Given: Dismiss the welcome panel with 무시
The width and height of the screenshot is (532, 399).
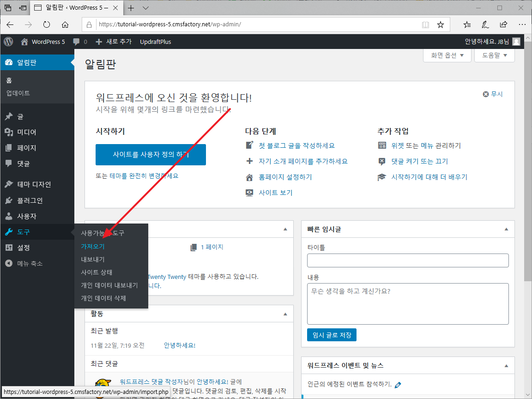Looking at the screenshot, I should (493, 94).
